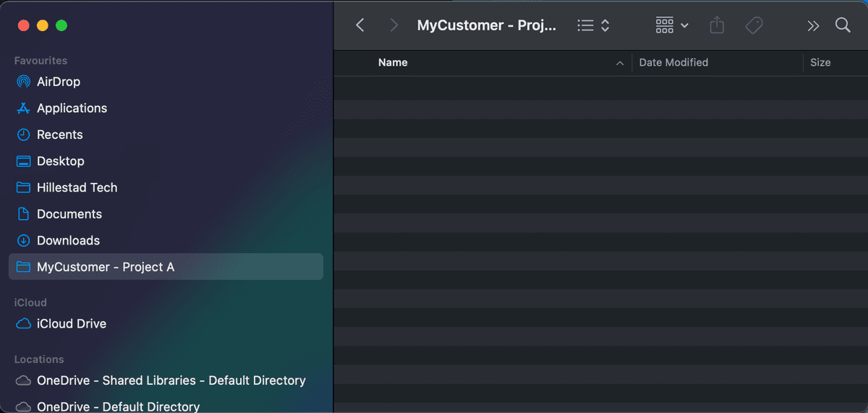Select Recents in the sidebar
The image size is (868, 413).
pyautogui.click(x=59, y=135)
